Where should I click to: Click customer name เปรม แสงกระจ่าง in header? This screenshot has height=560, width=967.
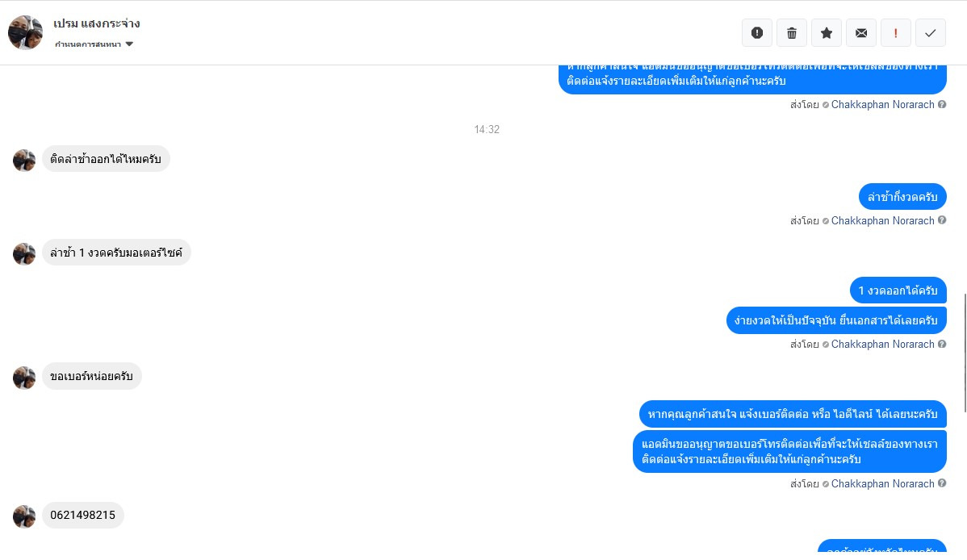pos(96,24)
